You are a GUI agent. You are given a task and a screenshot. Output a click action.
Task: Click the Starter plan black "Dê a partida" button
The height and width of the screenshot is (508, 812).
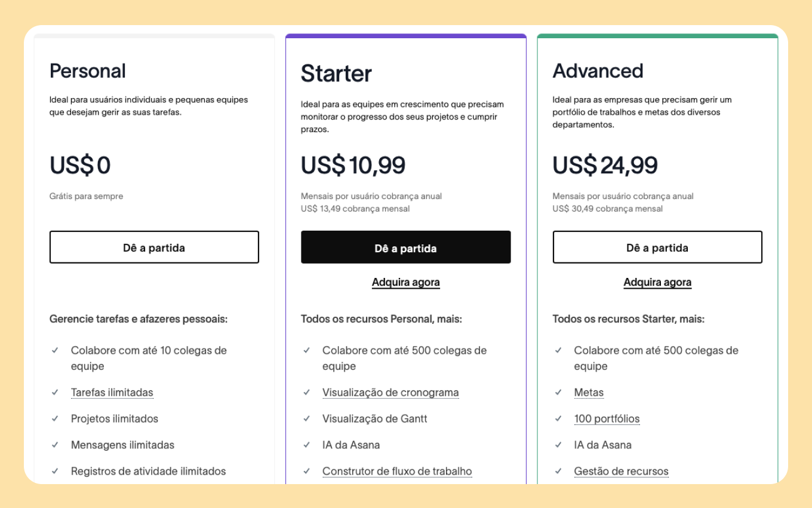(x=406, y=247)
